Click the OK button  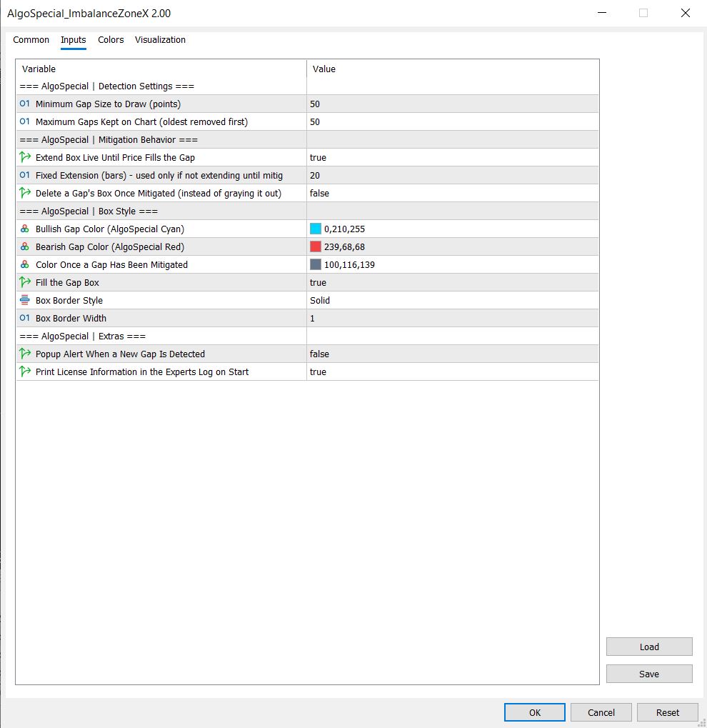click(535, 712)
